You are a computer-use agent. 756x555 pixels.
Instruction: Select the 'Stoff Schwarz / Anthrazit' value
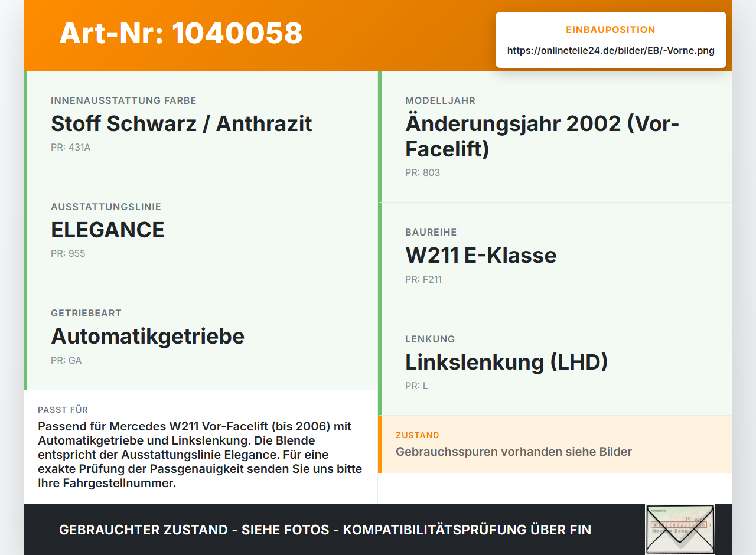[181, 123]
